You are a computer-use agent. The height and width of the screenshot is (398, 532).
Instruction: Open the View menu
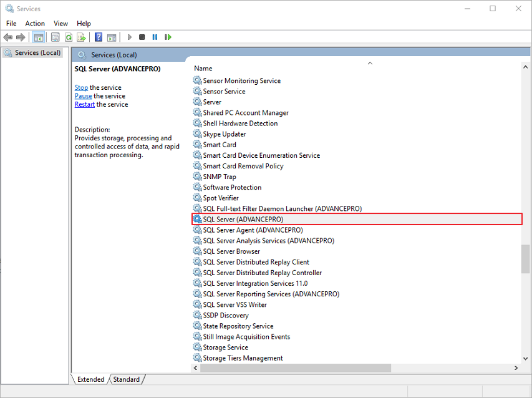[60, 24]
